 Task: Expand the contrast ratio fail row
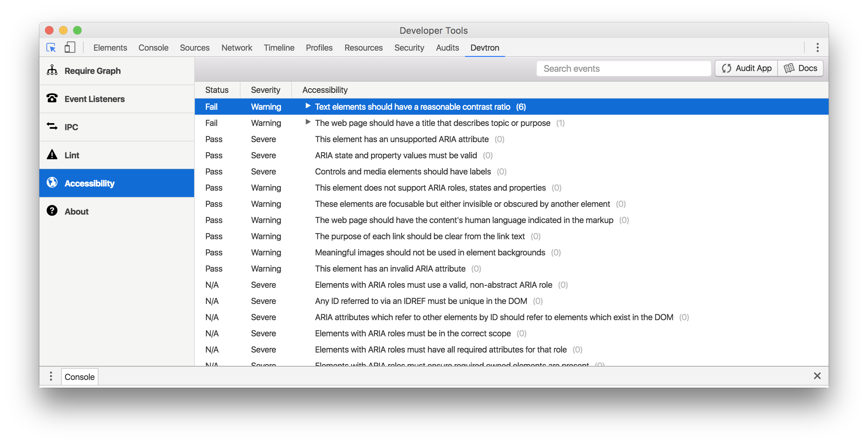pyautogui.click(x=307, y=107)
